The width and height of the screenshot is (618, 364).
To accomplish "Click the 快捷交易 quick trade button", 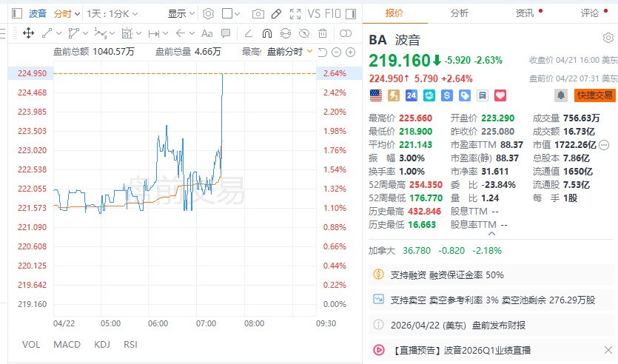I will (594, 95).
